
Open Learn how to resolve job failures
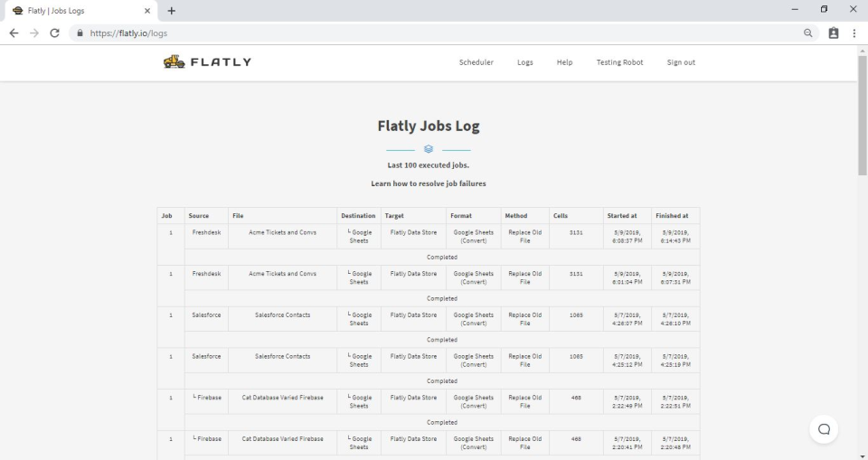pyautogui.click(x=428, y=183)
